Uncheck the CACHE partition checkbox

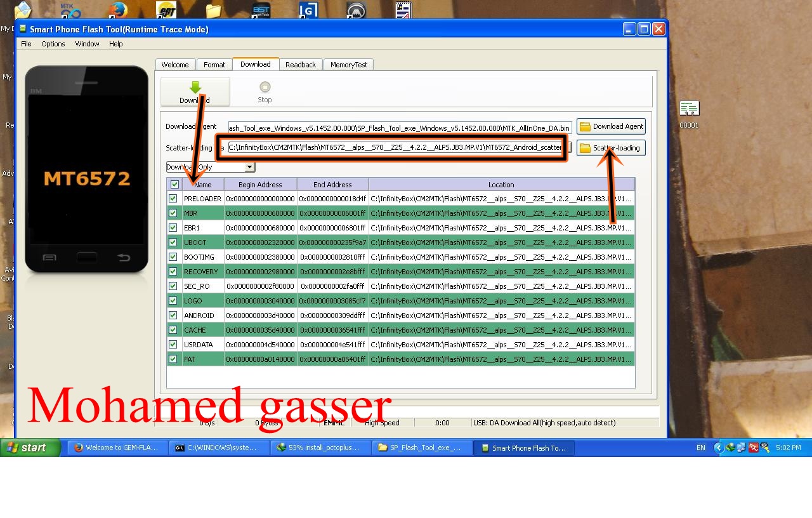pyautogui.click(x=173, y=330)
